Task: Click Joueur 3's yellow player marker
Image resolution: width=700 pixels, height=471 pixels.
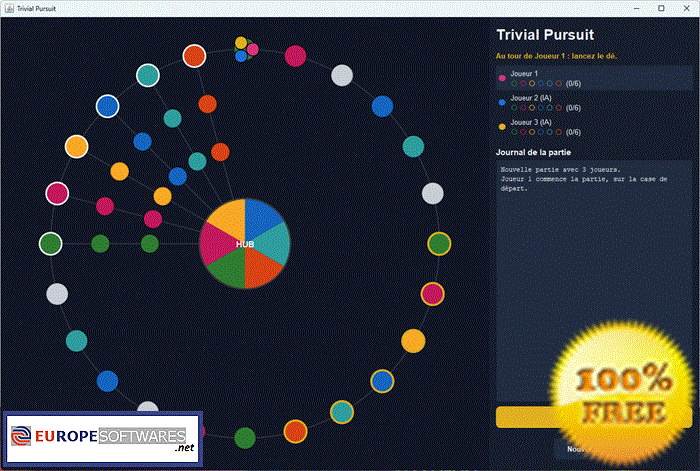Action: [502, 127]
